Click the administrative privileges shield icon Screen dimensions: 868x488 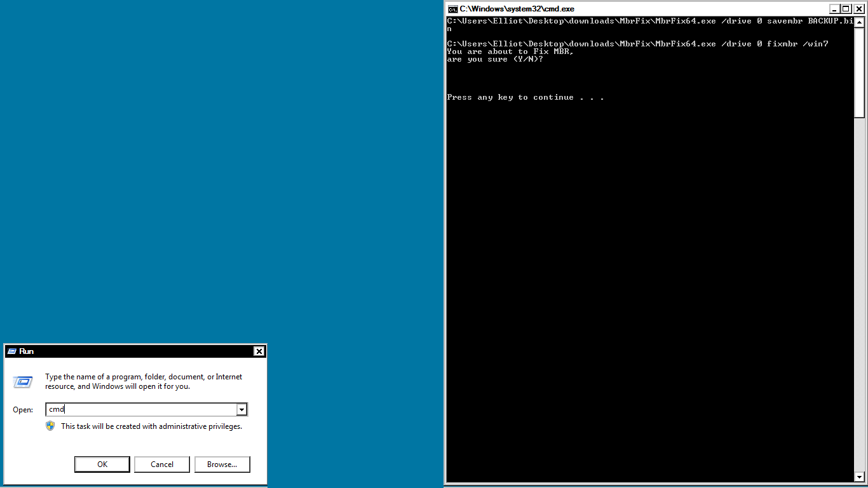(50, 426)
